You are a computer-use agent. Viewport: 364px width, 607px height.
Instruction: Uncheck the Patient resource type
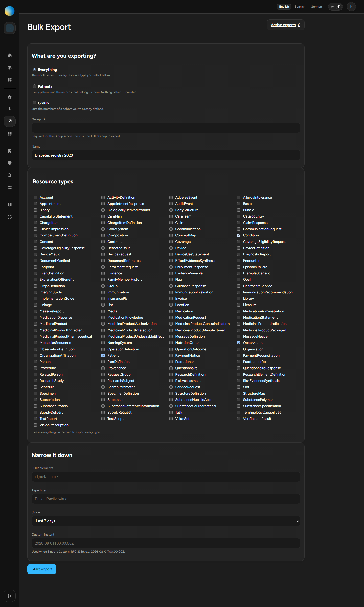pos(103,356)
